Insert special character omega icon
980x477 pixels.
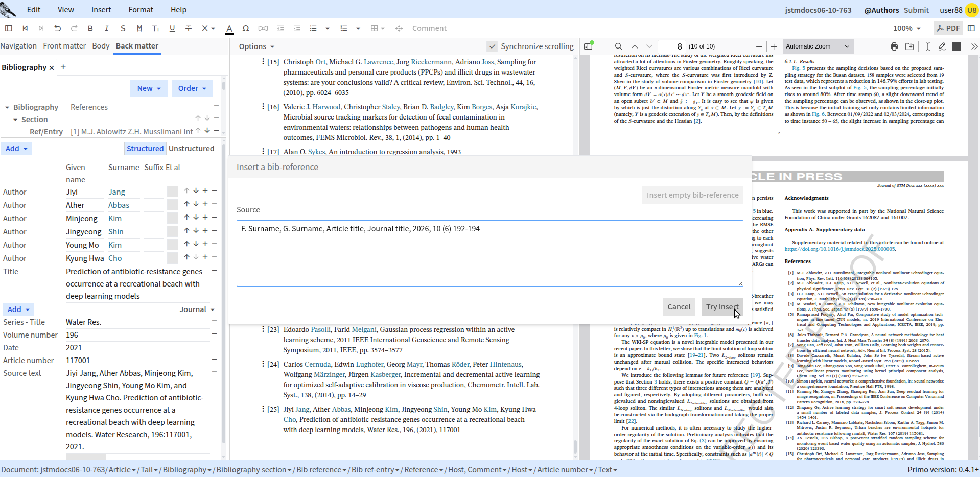click(246, 28)
